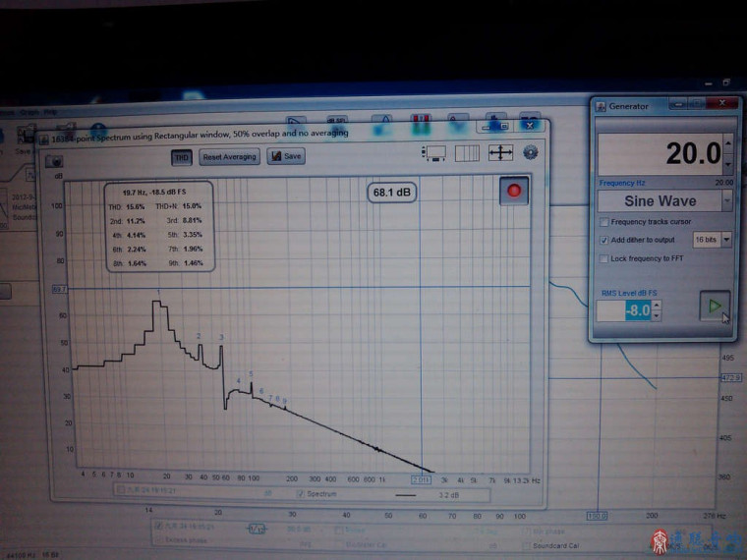Raise RMS level with up arrow
The image size is (747, 560).
click(657, 306)
